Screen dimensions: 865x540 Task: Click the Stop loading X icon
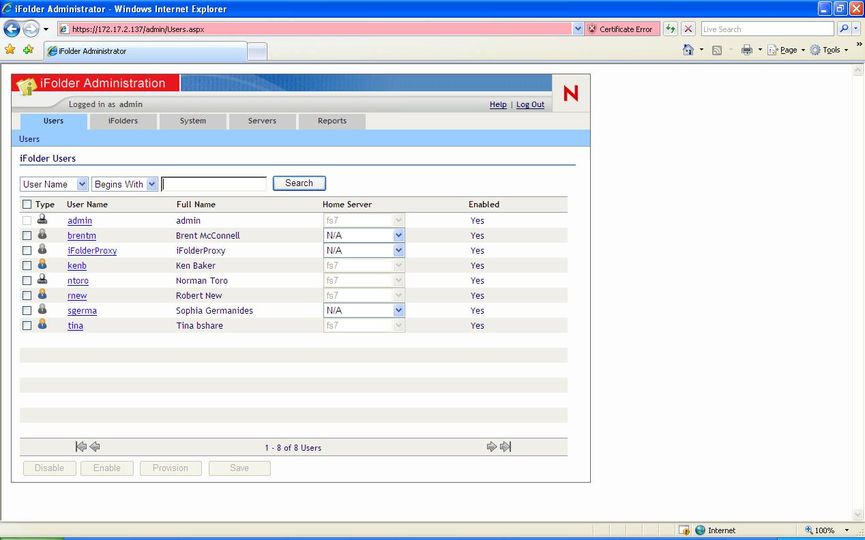click(688, 29)
